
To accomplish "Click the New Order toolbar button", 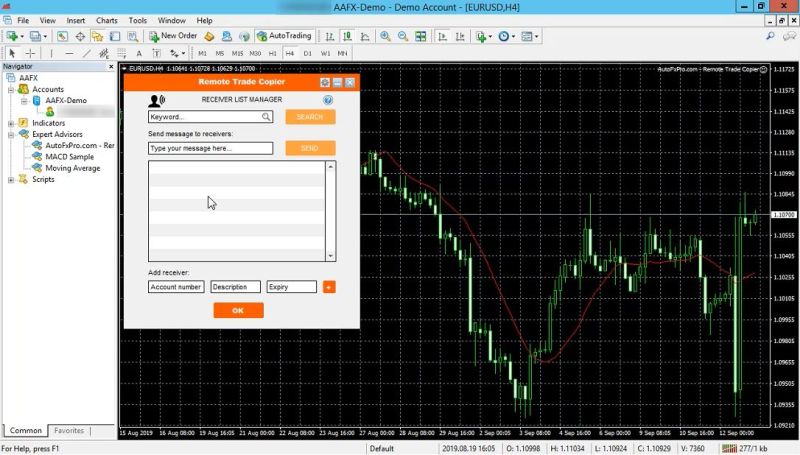I will (174, 36).
